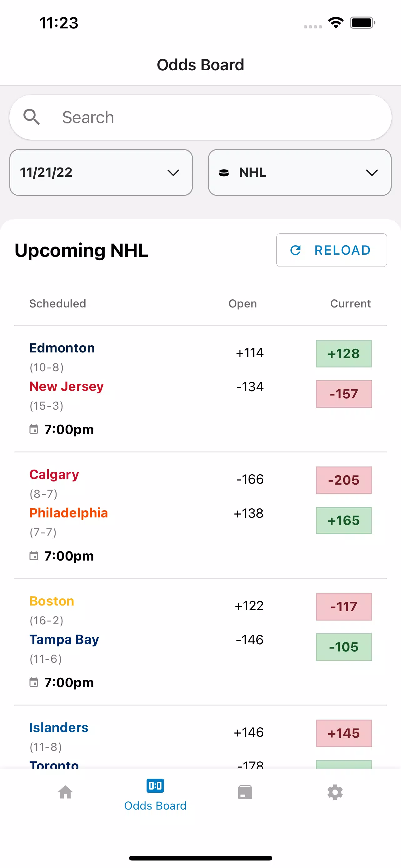Open the settings gear tab
Viewport: 401px width, 868px height.
(335, 792)
